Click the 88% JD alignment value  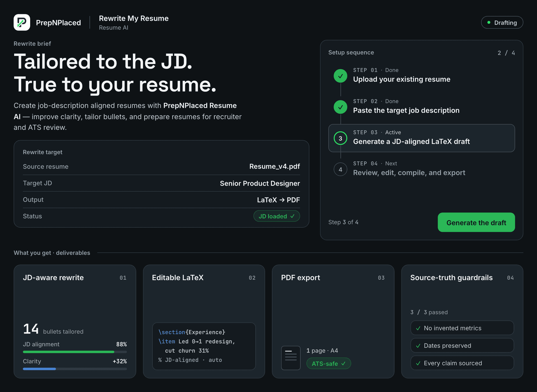pyautogui.click(x=121, y=344)
